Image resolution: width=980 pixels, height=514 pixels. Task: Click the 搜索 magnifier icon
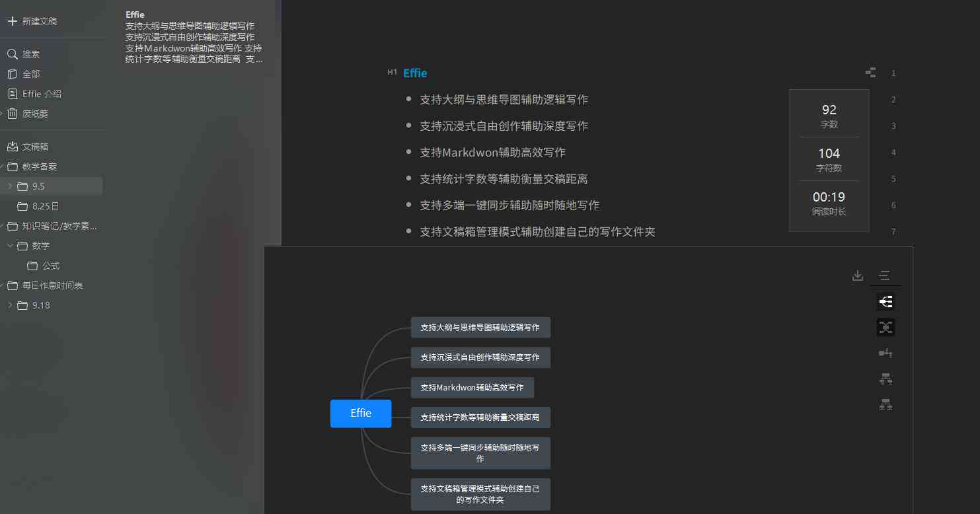pos(12,54)
